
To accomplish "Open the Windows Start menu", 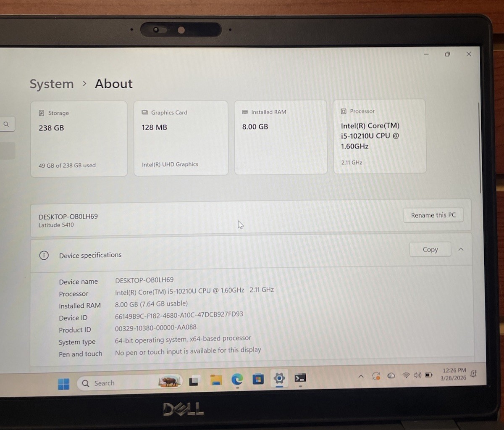I will click(x=64, y=384).
